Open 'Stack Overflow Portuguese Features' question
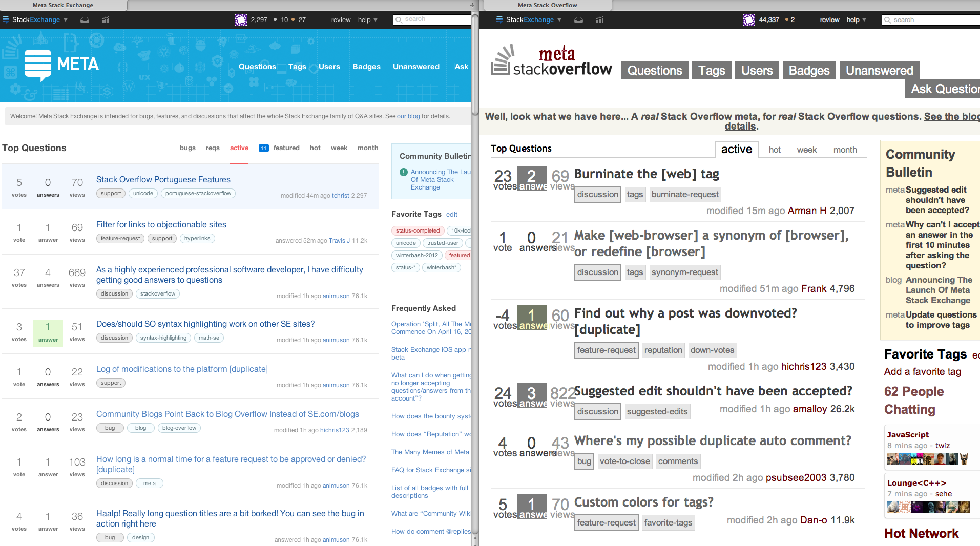 point(163,180)
